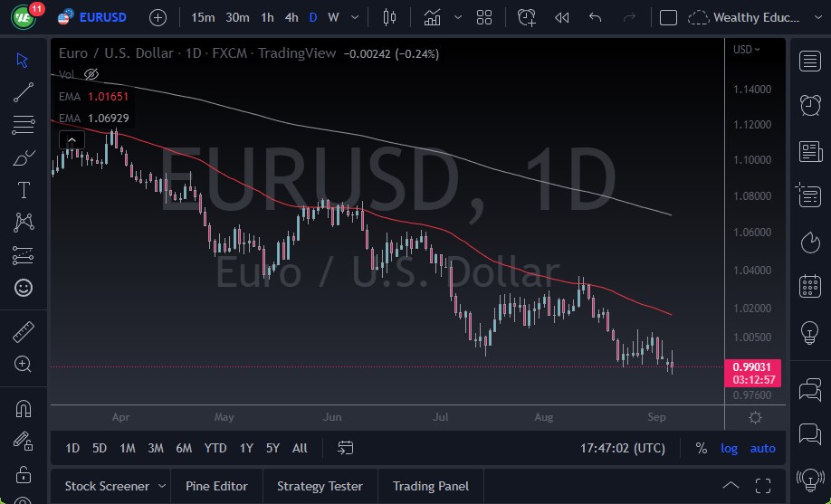The width and height of the screenshot is (831, 504).
Task: Toggle magnet mode for drawings
Action: tap(23, 409)
